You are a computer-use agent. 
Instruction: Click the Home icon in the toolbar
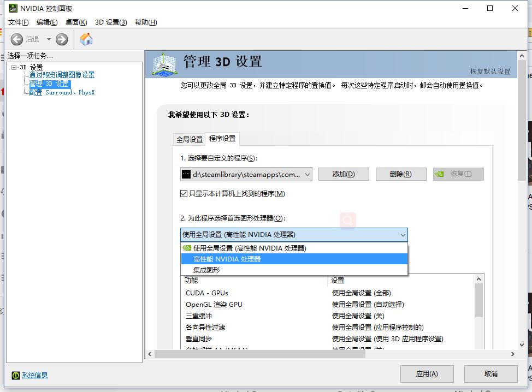[86, 39]
